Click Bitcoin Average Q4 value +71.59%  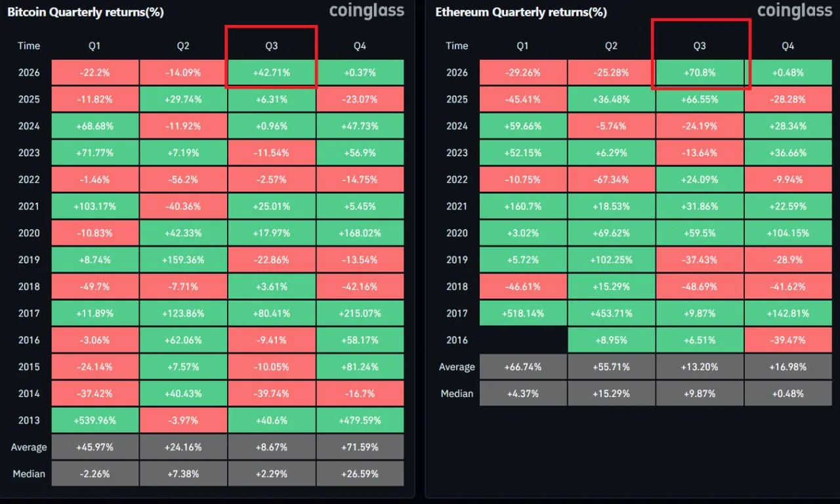(x=360, y=447)
